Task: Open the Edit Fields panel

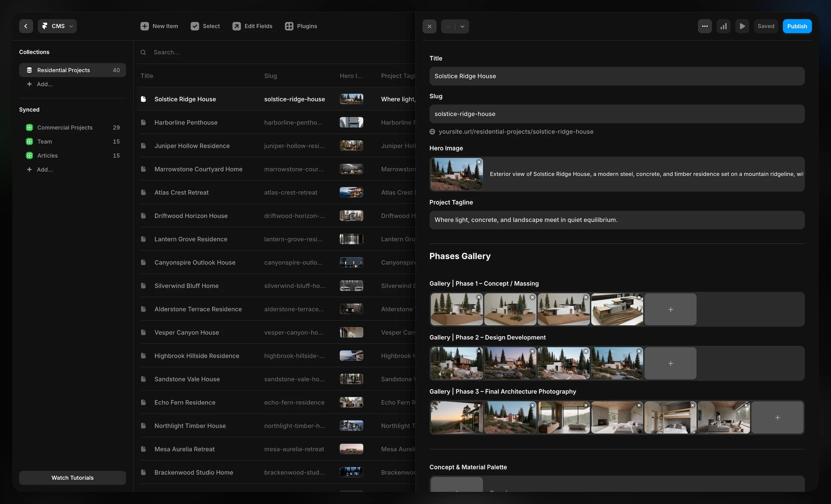Action: click(x=252, y=26)
